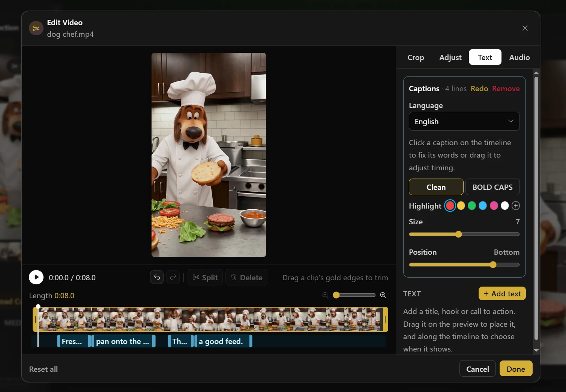Viewport: 566px width, 392px height.
Task: Select the Clean caption style
Action: tap(436, 187)
